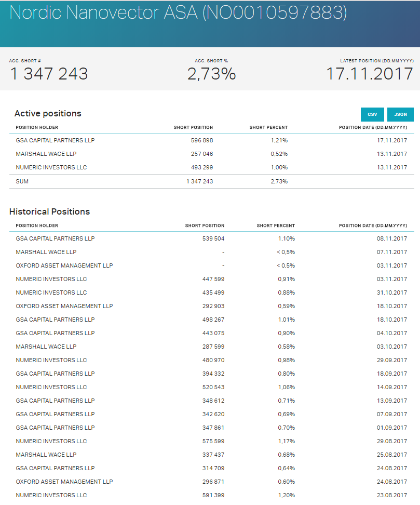This screenshot has width=420, height=505.
Task: Click the JSON export button
Action: (x=400, y=114)
